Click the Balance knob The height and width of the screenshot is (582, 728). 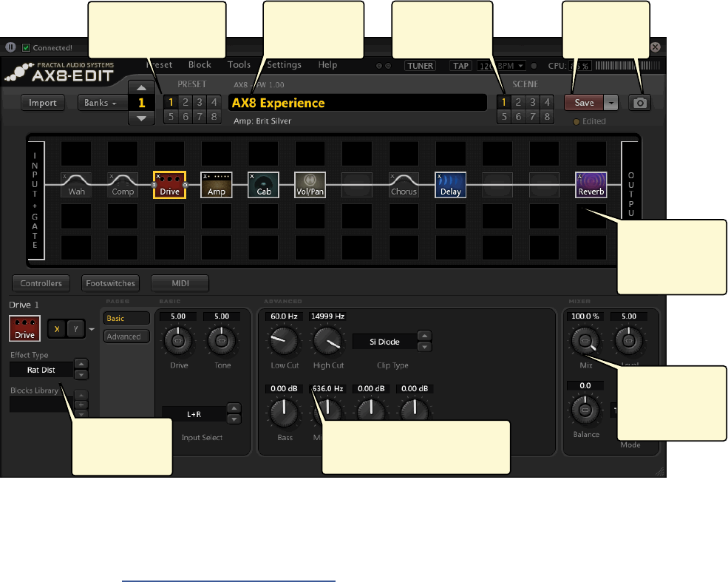click(585, 410)
